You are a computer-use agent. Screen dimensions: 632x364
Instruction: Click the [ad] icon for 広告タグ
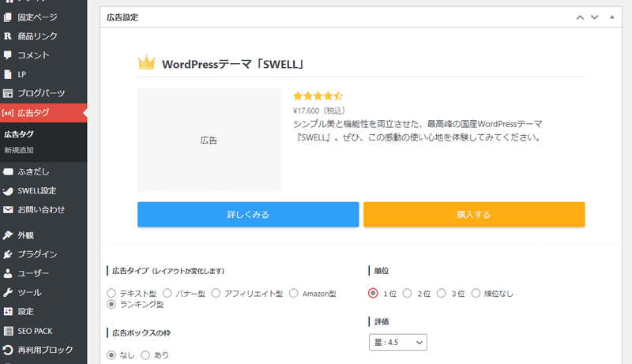[8, 113]
